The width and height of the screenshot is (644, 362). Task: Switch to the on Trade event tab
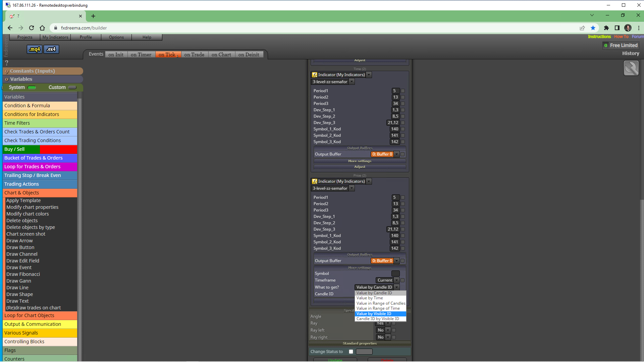click(x=194, y=55)
